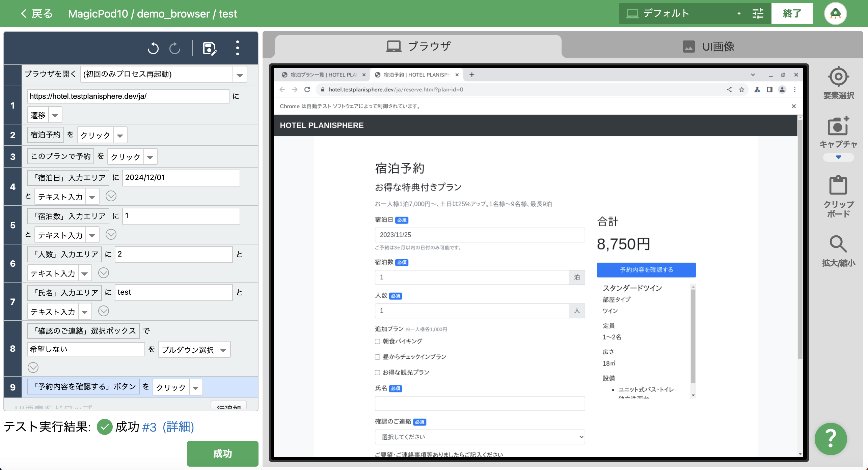The height and width of the screenshot is (470, 868).
Task: Open the green help question mark button
Action: (x=831, y=439)
